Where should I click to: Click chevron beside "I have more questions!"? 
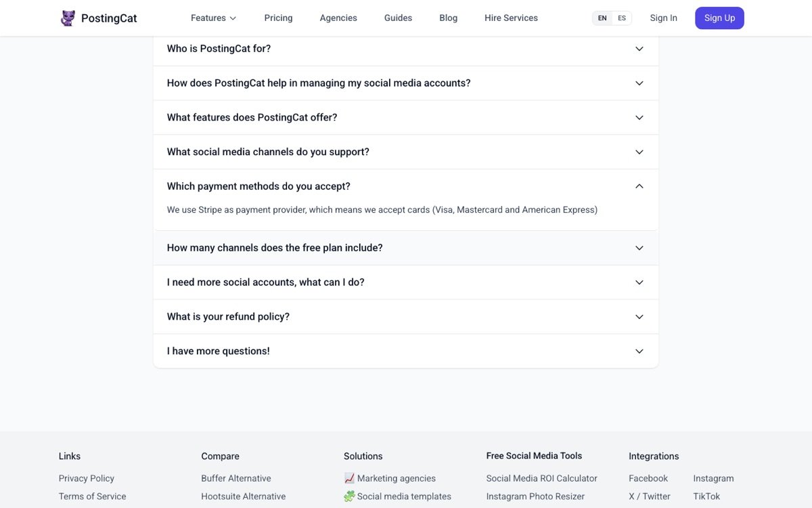click(639, 352)
